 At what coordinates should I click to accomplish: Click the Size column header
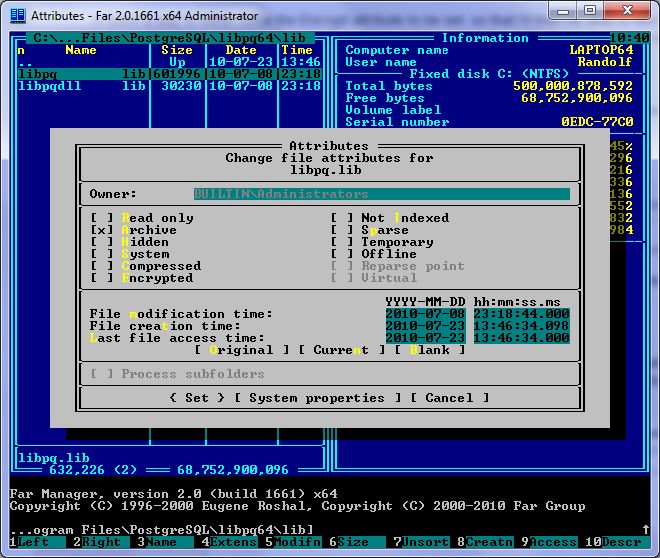pos(177,50)
